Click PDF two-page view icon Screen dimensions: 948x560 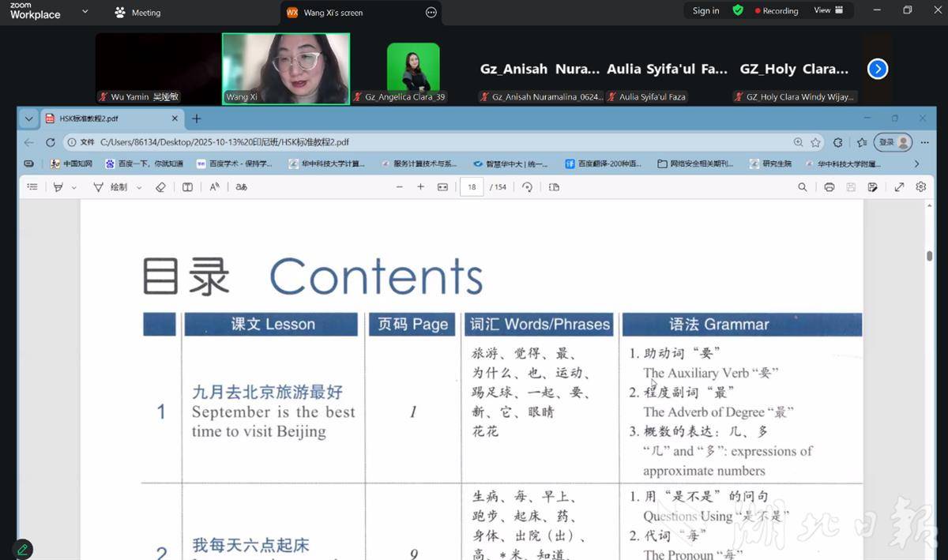(x=554, y=187)
